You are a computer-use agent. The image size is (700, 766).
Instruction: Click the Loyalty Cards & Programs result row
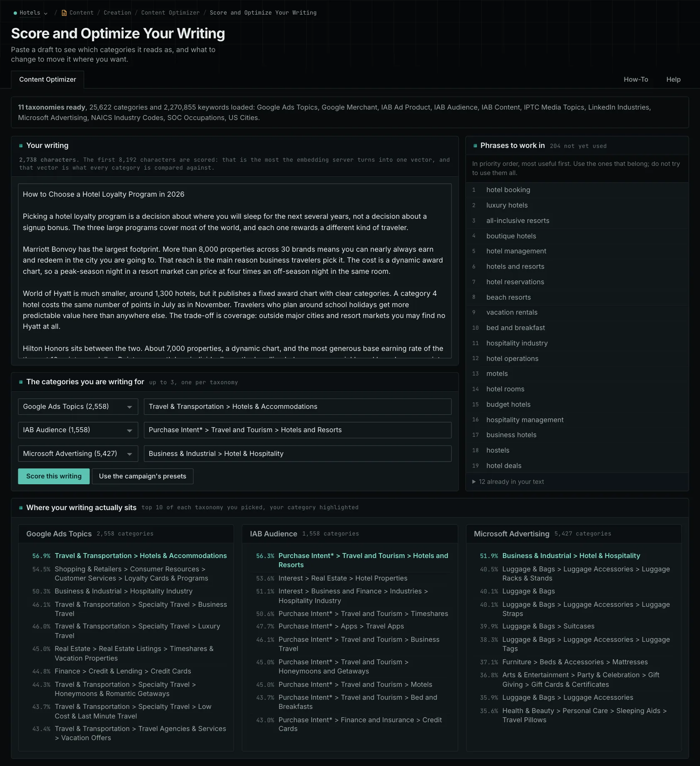click(x=130, y=574)
